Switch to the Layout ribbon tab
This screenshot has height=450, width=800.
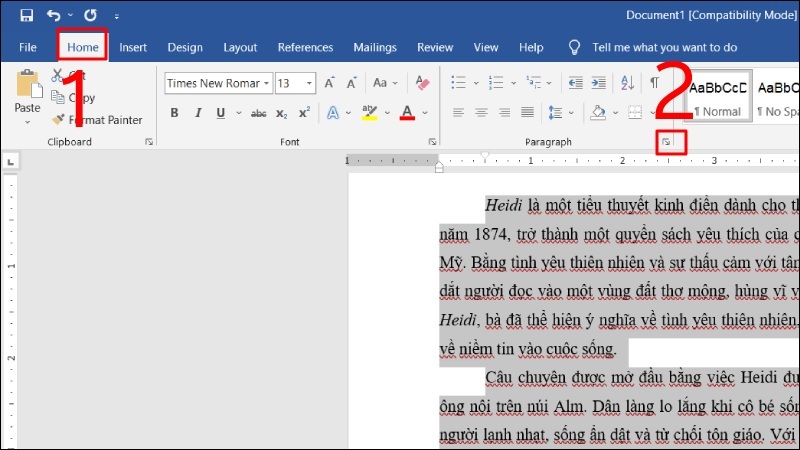(x=240, y=47)
